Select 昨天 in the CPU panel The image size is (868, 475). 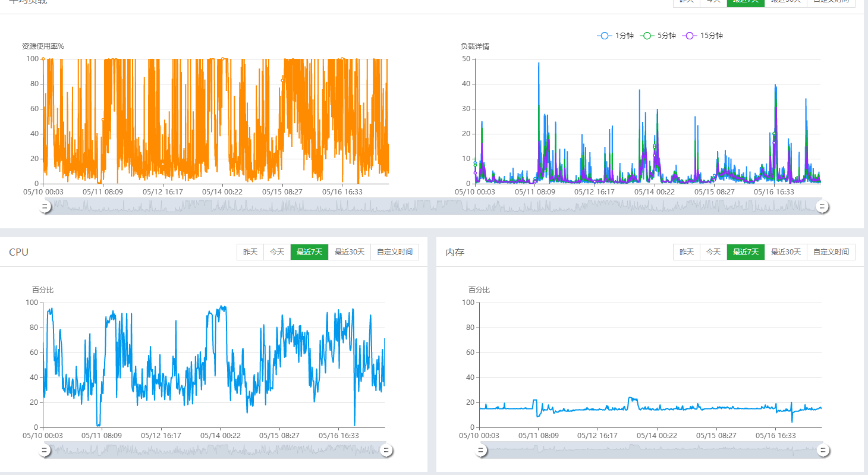(x=250, y=252)
